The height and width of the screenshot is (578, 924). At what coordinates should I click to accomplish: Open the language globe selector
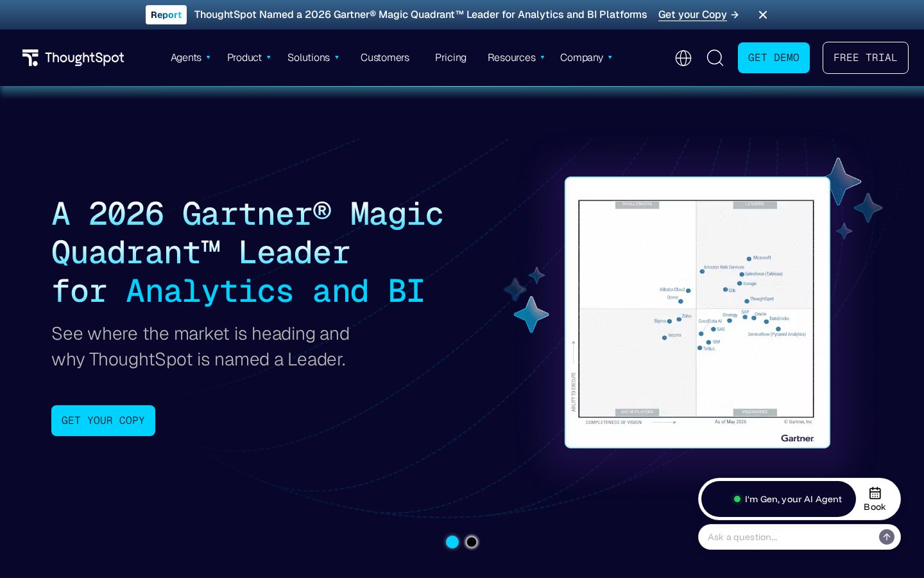coord(683,58)
